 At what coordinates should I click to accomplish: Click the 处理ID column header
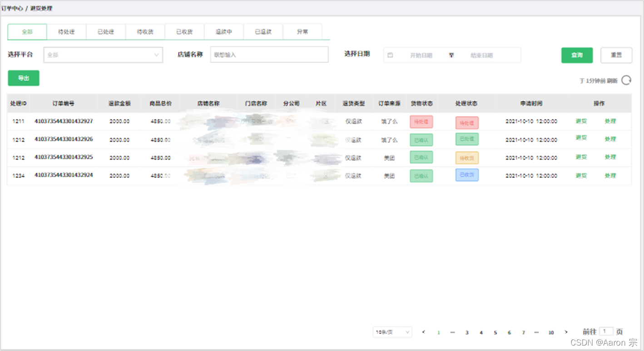click(x=18, y=104)
